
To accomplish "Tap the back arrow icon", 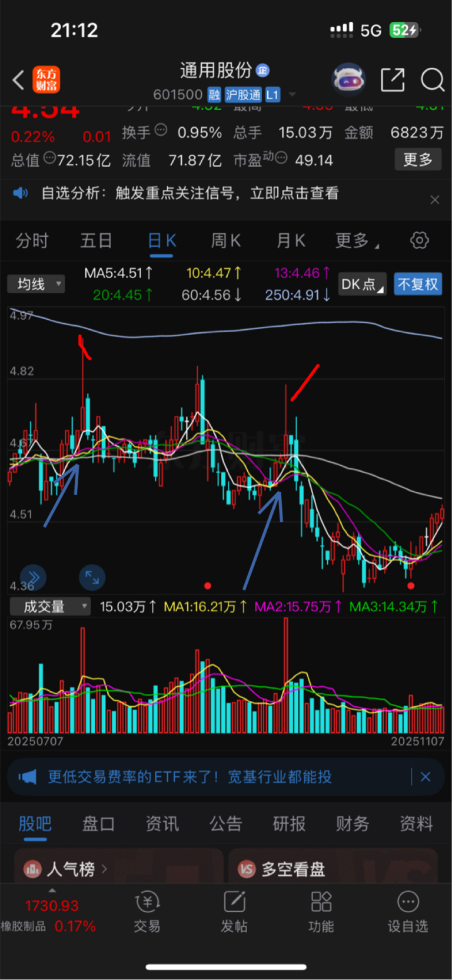I will [x=19, y=80].
